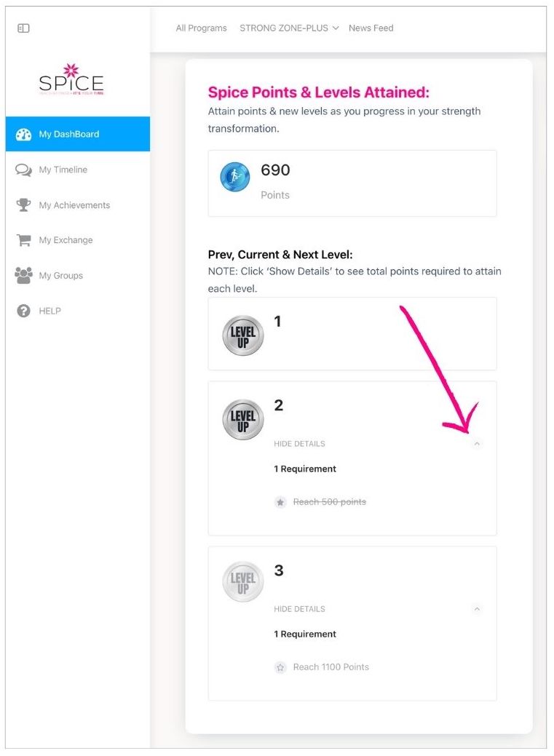Click Hide Details under Level 3
Image resolution: width=554 pixels, height=756 pixels.
(299, 609)
